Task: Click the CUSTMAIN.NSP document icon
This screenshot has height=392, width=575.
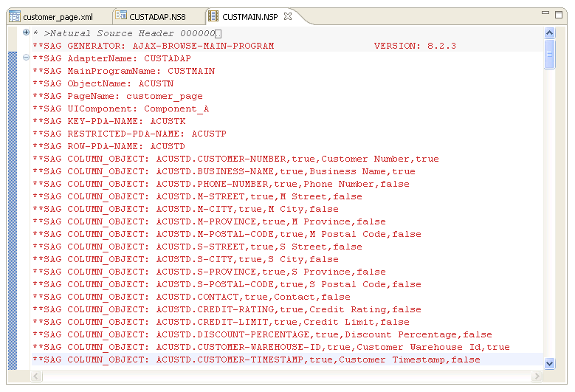Action: [x=213, y=16]
